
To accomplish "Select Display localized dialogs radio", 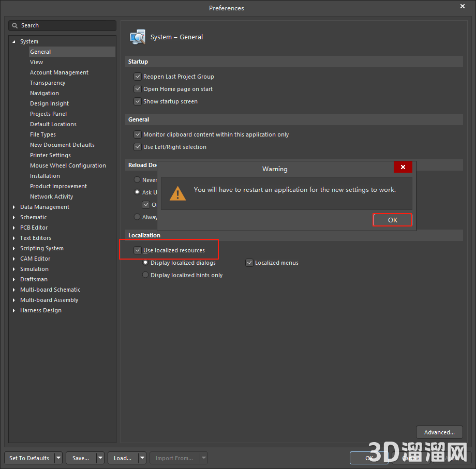I will click(x=145, y=262).
